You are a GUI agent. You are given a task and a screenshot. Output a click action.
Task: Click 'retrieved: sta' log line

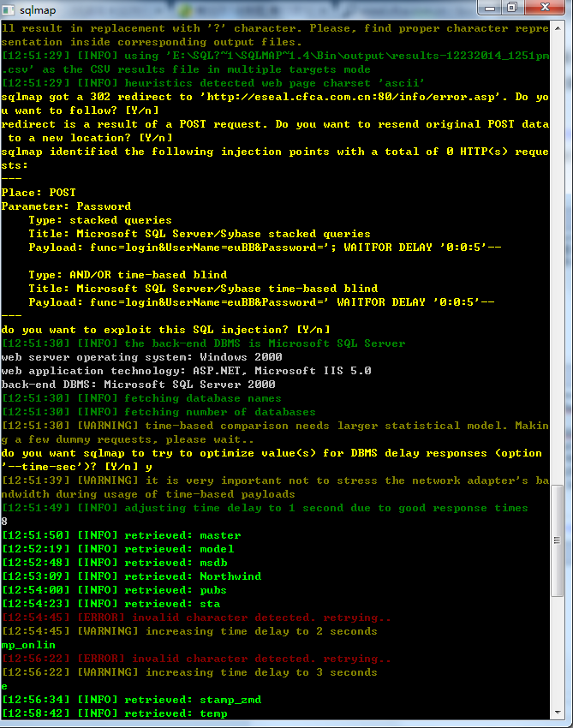(111, 604)
